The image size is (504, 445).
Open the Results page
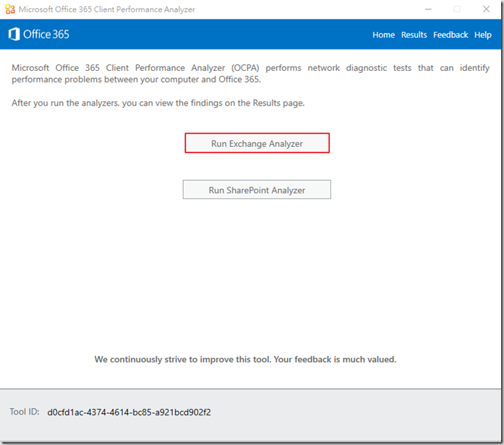click(414, 35)
